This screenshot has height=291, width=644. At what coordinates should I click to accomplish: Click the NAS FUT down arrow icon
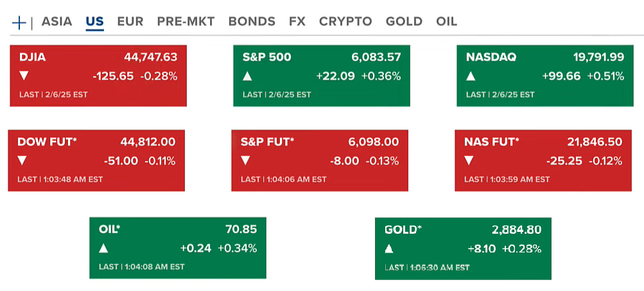point(469,161)
